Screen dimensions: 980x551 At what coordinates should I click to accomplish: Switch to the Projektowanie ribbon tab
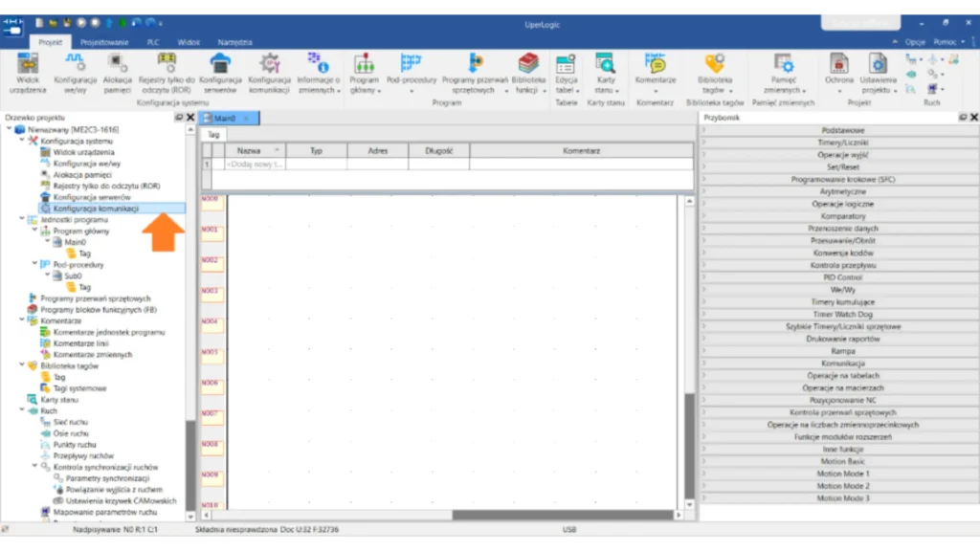point(104,42)
